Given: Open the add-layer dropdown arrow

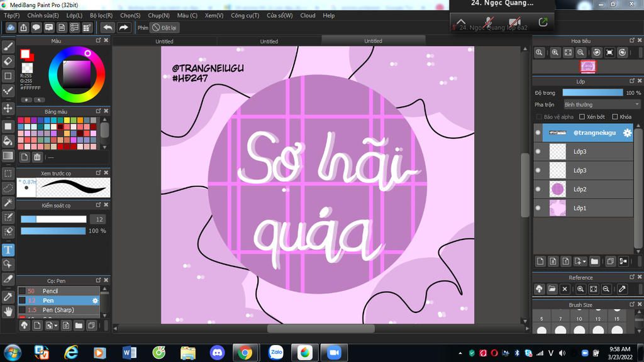Looking at the screenshot, I should coord(584,261).
